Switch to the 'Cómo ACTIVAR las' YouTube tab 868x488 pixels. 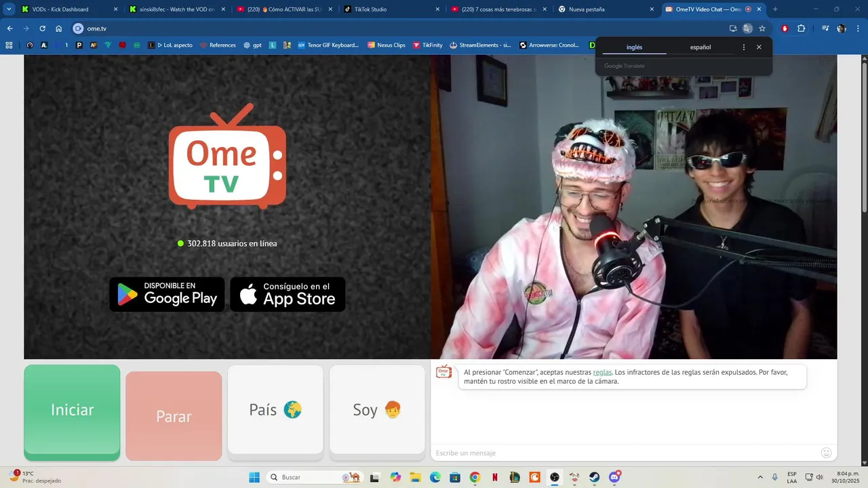284,9
